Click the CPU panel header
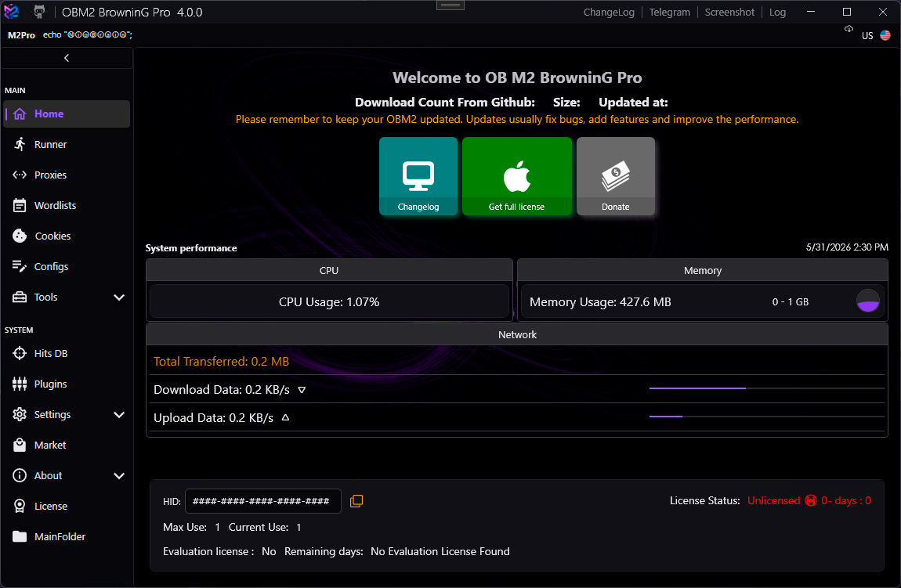The width and height of the screenshot is (901, 588). [329, 270]
